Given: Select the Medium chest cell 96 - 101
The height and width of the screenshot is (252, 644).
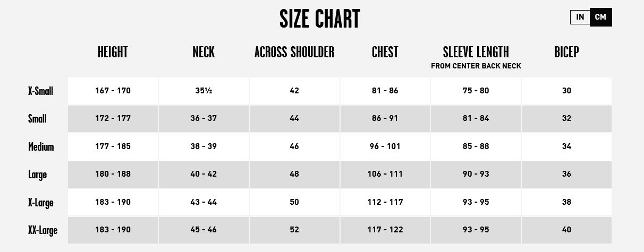Looking at the screenshot, I should tap(385, 146).
